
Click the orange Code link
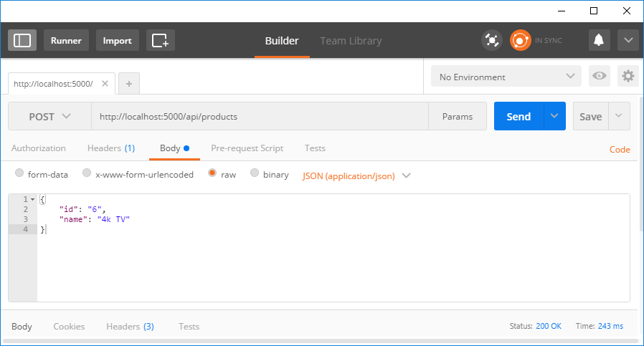point(619,150)
